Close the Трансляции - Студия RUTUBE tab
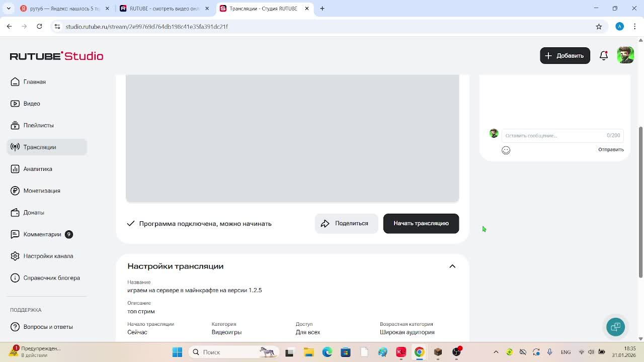 (307, 9)
